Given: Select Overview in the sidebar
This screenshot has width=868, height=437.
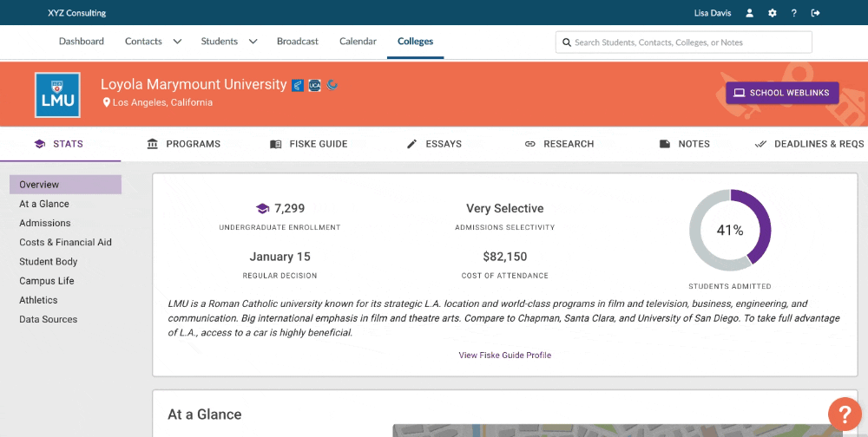Looking at the screenshot, I should (x=65, y=185).
